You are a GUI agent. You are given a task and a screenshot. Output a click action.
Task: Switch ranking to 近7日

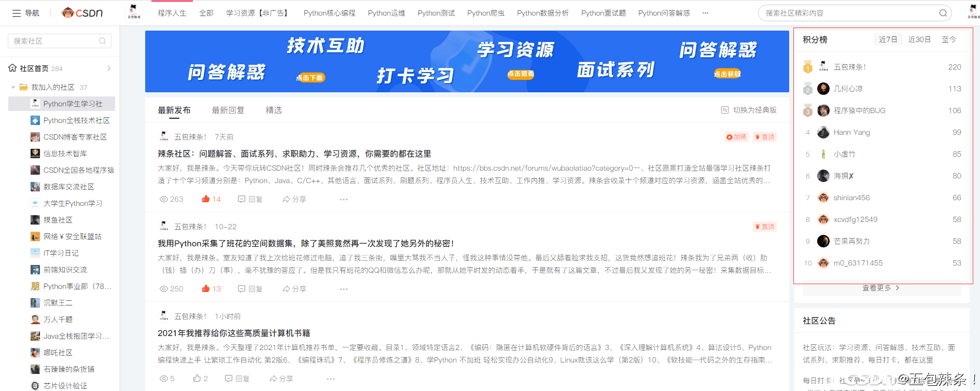pyautogui.click(x=888, y=39)
